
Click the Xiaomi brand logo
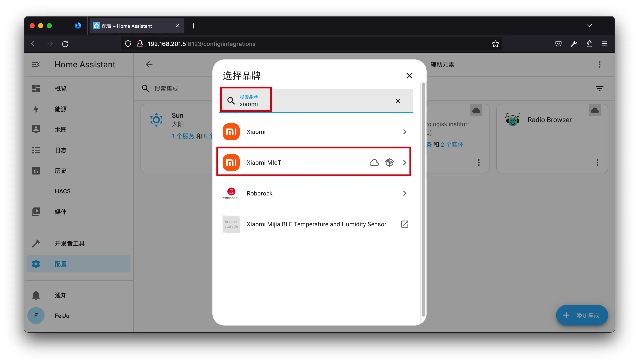[x=231, y=132]
